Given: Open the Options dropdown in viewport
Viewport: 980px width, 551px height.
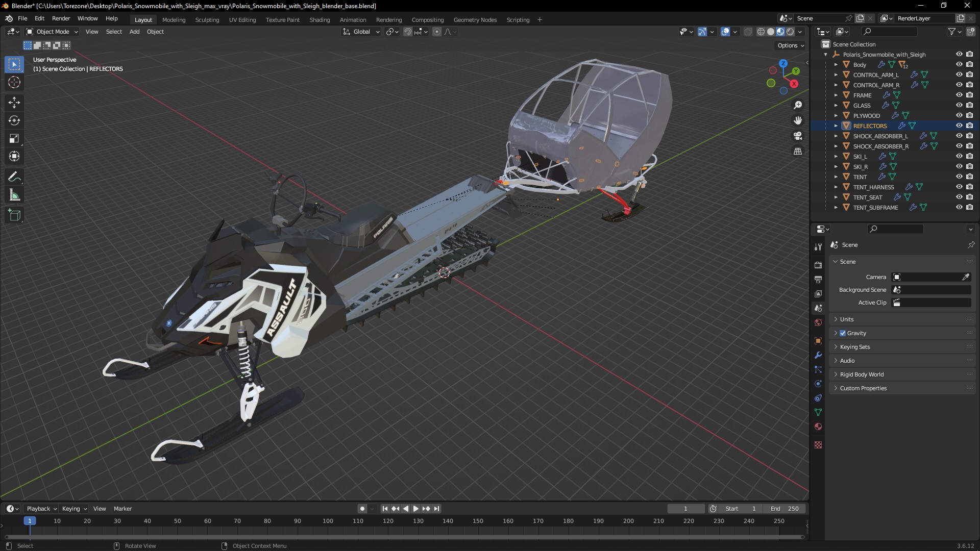Looking at the screenshot, I should (x=791, y=45).
